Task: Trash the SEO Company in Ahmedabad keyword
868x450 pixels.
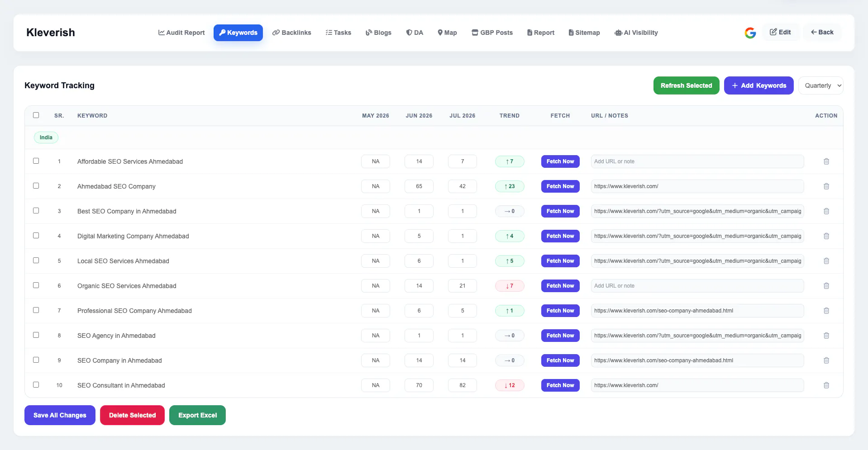Action: [x=826, y=360]
